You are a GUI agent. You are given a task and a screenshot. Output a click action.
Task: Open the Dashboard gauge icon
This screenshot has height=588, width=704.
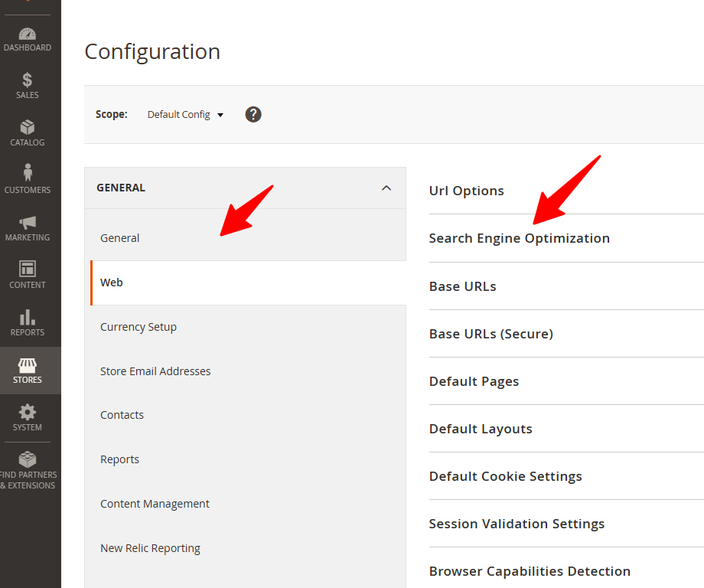[28, 34]
